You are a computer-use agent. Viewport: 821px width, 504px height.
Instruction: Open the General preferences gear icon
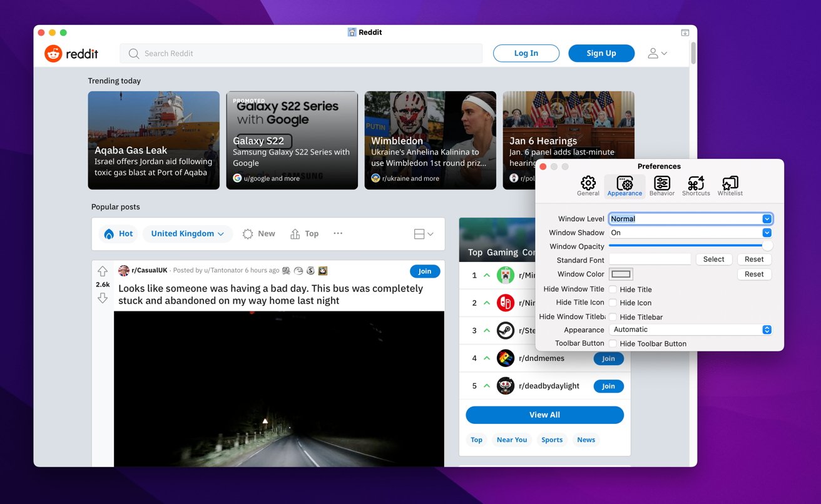click(x=588, y=183)
